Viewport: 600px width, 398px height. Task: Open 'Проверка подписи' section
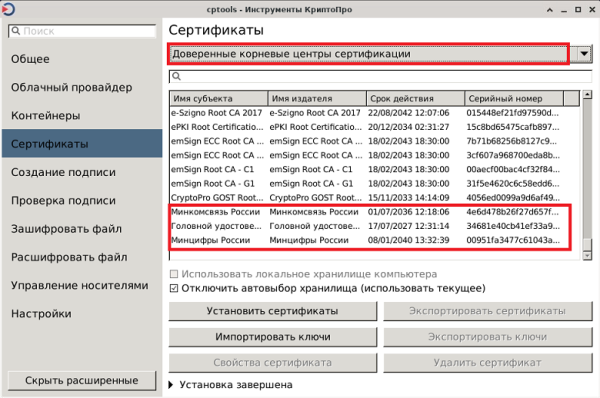pos(82,201)
